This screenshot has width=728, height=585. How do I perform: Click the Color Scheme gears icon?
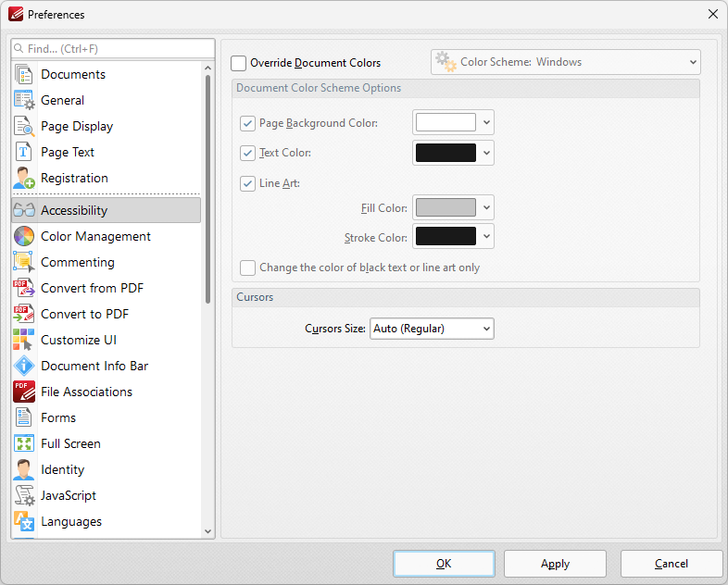(446, 62)
